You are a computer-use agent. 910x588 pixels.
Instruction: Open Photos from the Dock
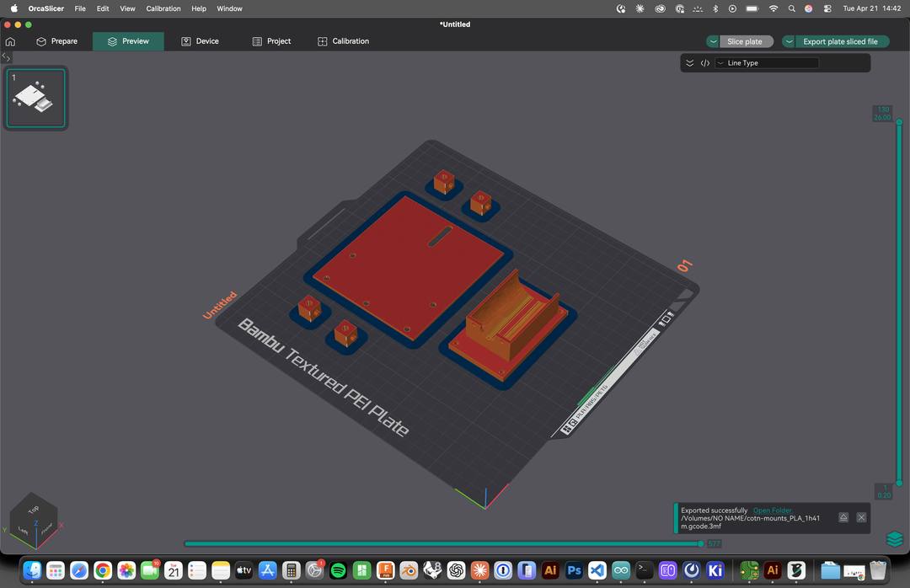pyautogui.click(x=126, y=570)
